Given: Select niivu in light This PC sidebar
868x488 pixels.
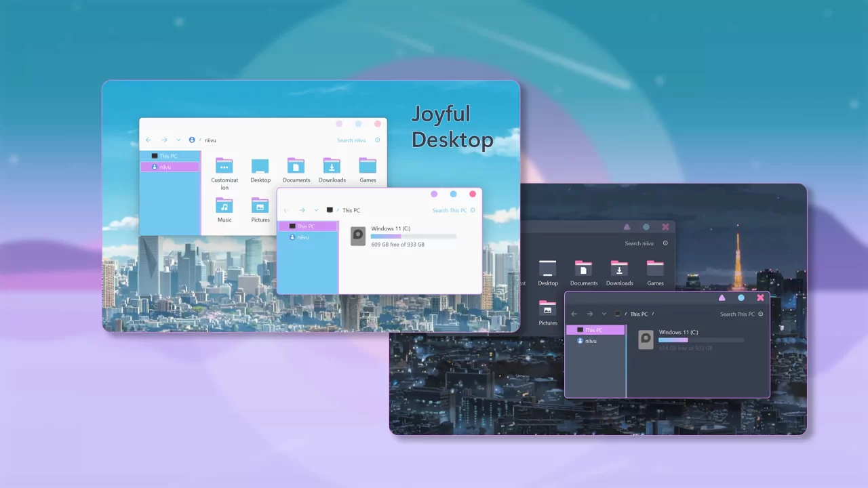Looking at the screenshot, I should [x=308, y=237].
